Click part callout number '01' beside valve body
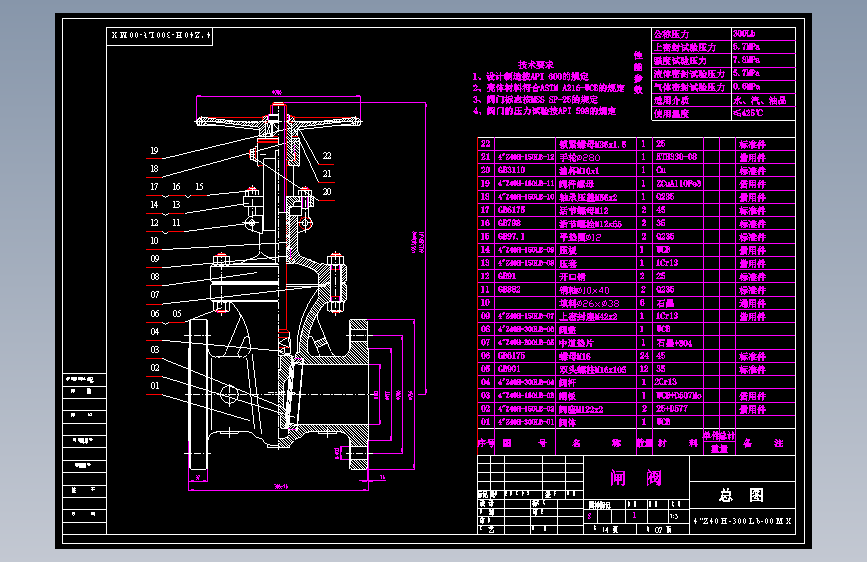 [x=155, y=386]
